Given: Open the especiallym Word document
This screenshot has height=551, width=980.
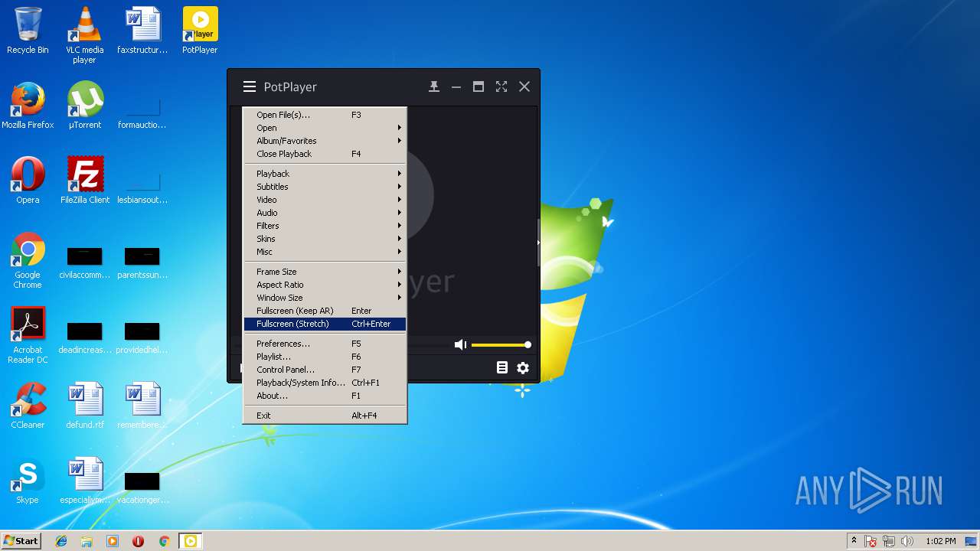Looking at the screenshot, I should coord(85,481).
